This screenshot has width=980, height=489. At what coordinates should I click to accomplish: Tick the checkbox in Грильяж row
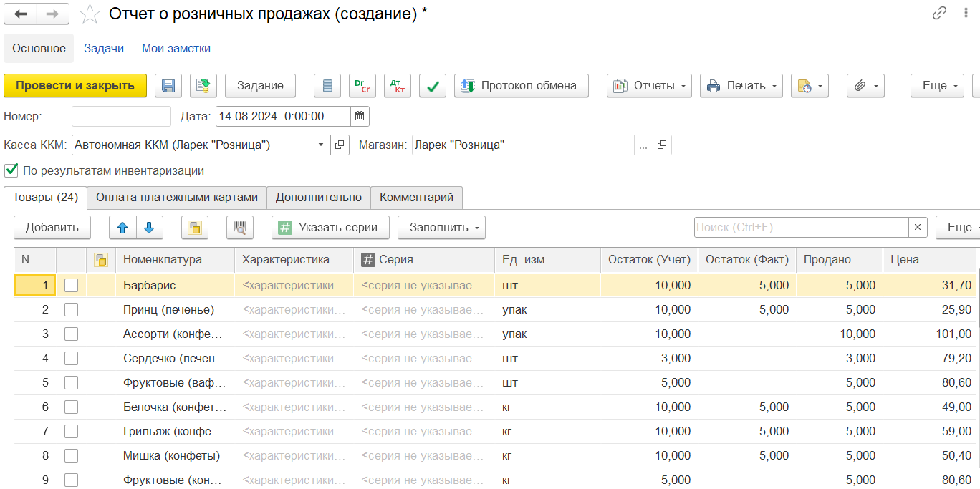coord(71,431)
